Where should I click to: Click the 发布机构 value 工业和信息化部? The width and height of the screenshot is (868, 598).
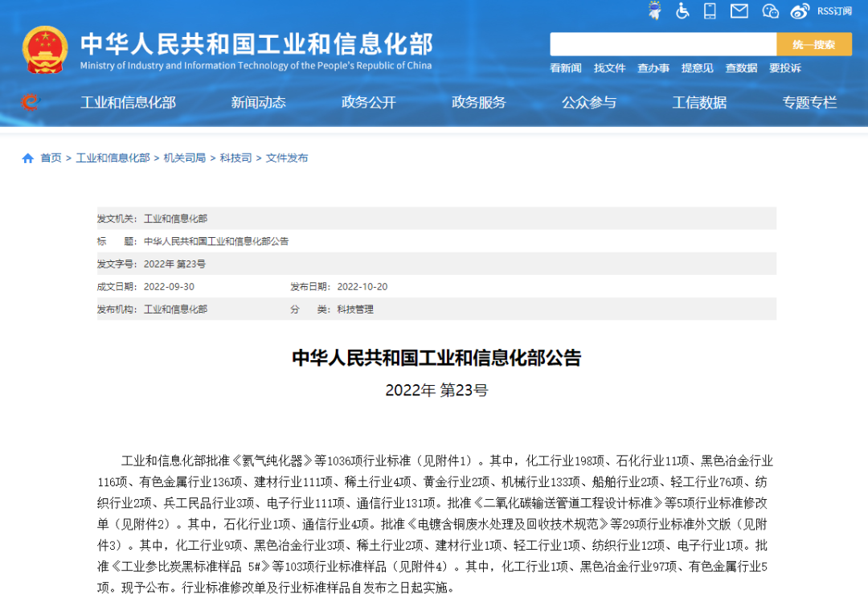coord(175,309)
